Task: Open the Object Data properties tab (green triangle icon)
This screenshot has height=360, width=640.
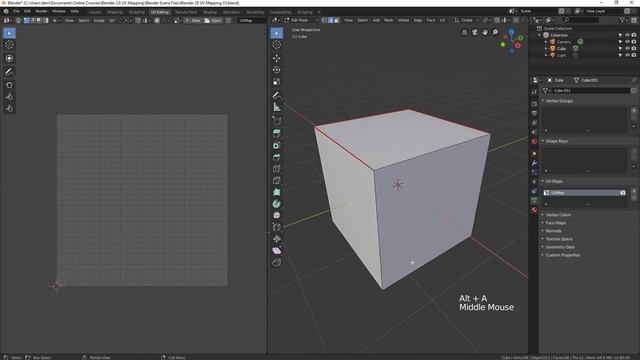Action: [534, 200]
